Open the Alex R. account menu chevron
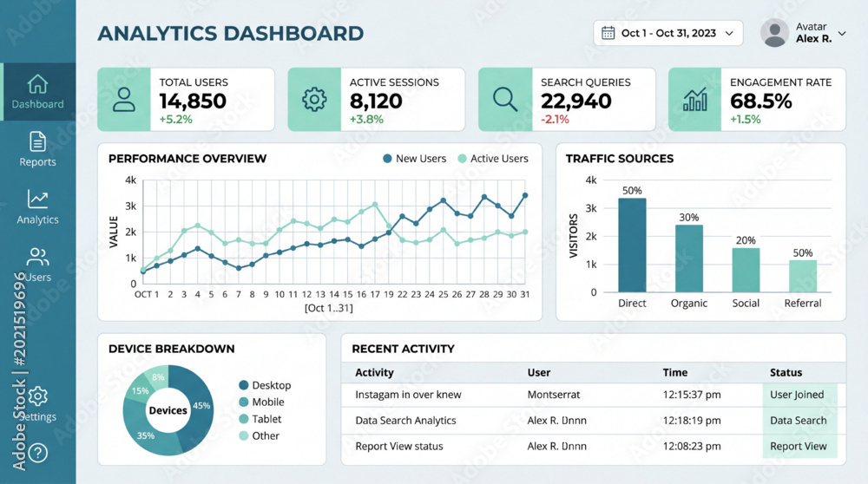 [x=842, y=33]
